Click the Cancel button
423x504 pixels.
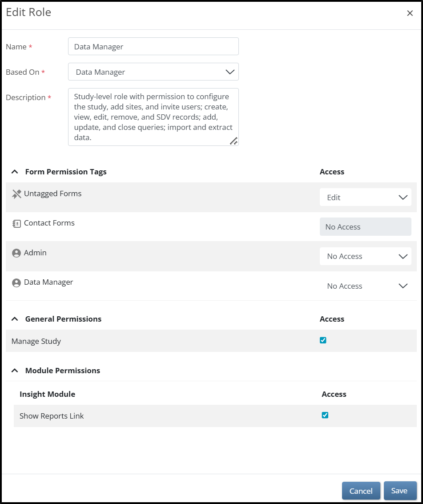pyautogui.click(x=361, y=491)
